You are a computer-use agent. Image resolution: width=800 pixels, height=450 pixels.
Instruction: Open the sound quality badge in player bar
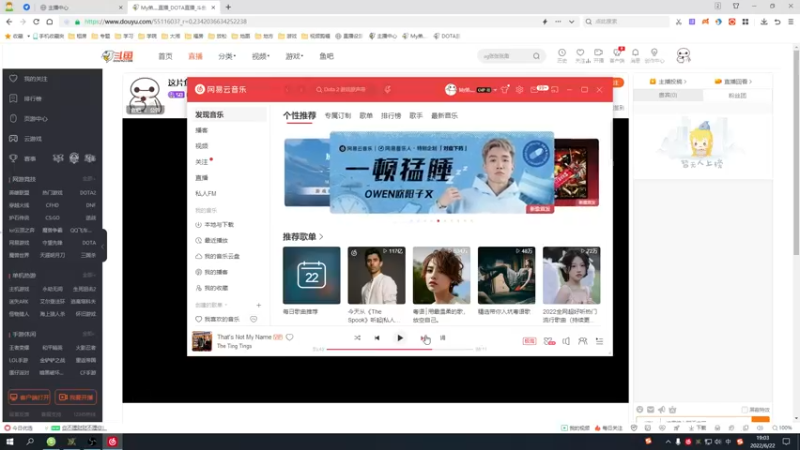pos(529,341)
